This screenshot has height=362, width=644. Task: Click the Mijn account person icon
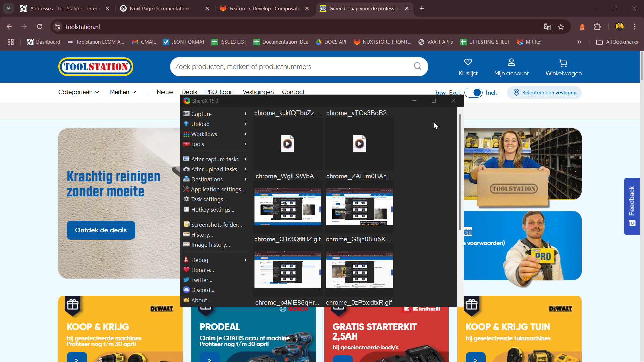[511, 62]
